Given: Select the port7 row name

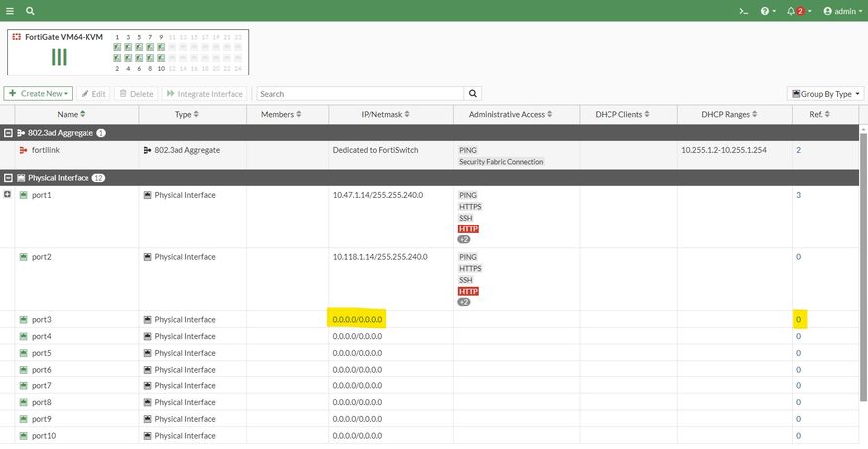Looking at the screenshot, I should [42, 386].
